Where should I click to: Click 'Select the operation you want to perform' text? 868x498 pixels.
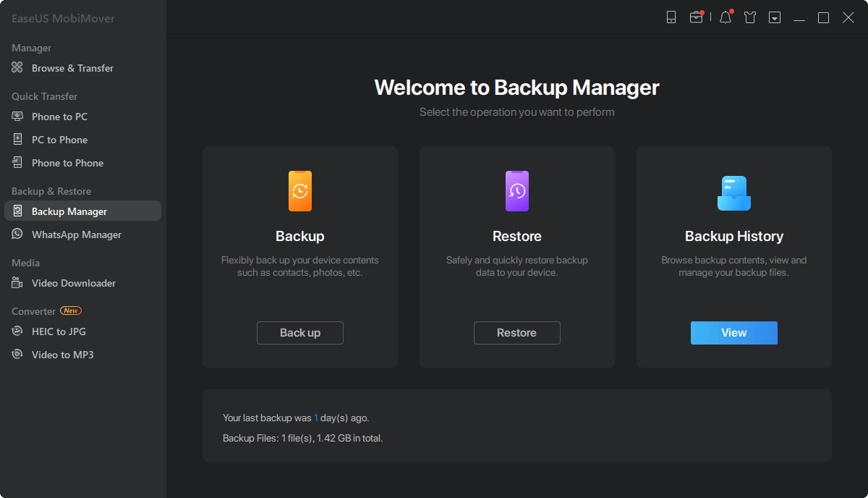pyautogui.click(x=517, y=112)
